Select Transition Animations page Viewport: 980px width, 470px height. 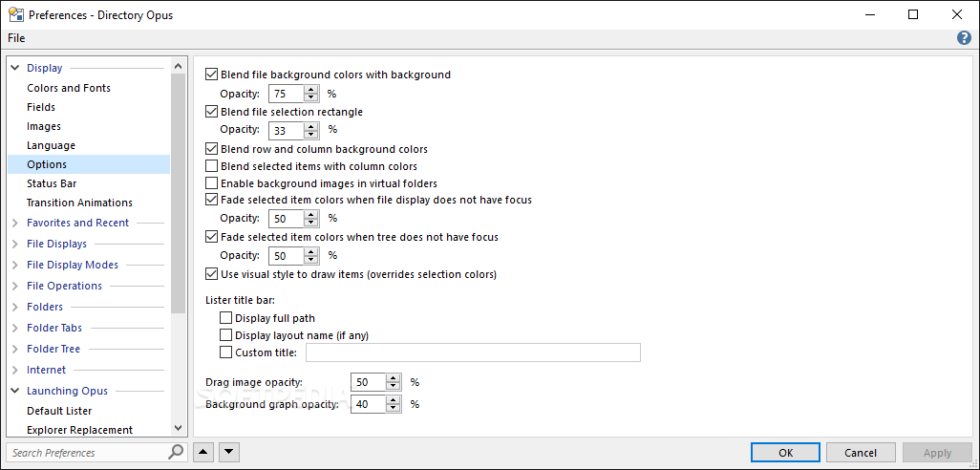pos(79,203)
